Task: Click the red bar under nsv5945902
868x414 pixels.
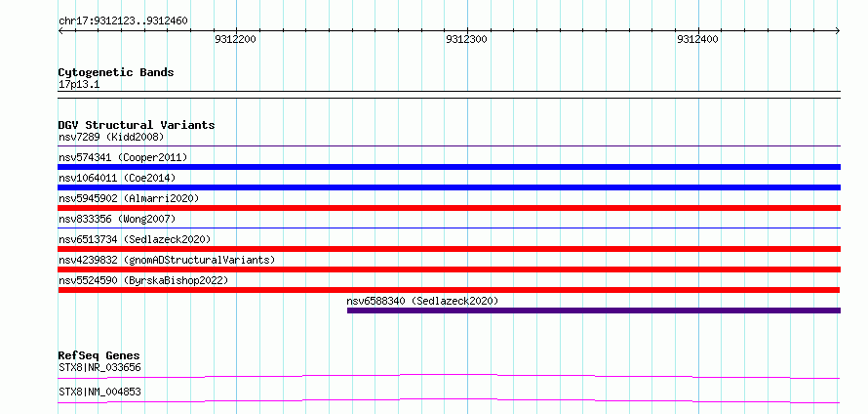Action: [x=450, y=208]
